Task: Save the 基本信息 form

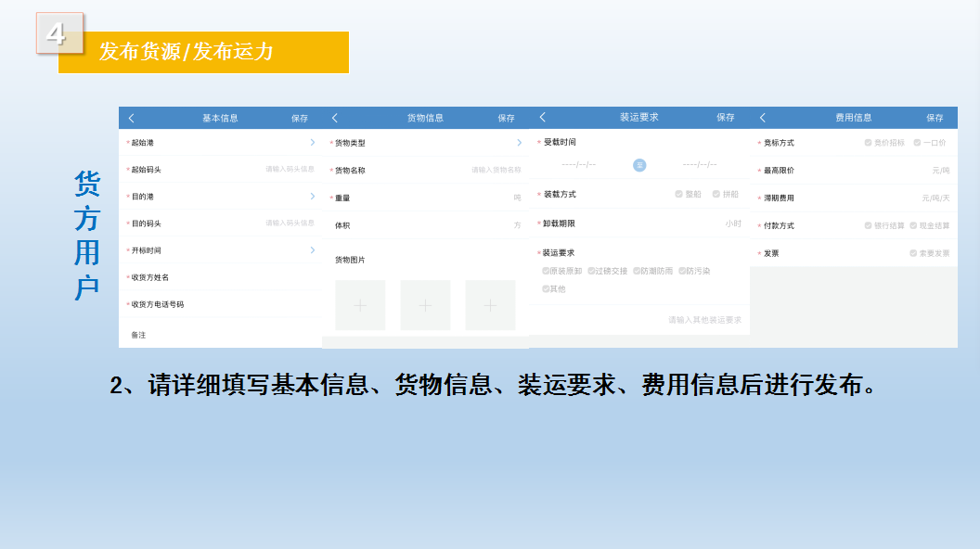Action: 300,118
